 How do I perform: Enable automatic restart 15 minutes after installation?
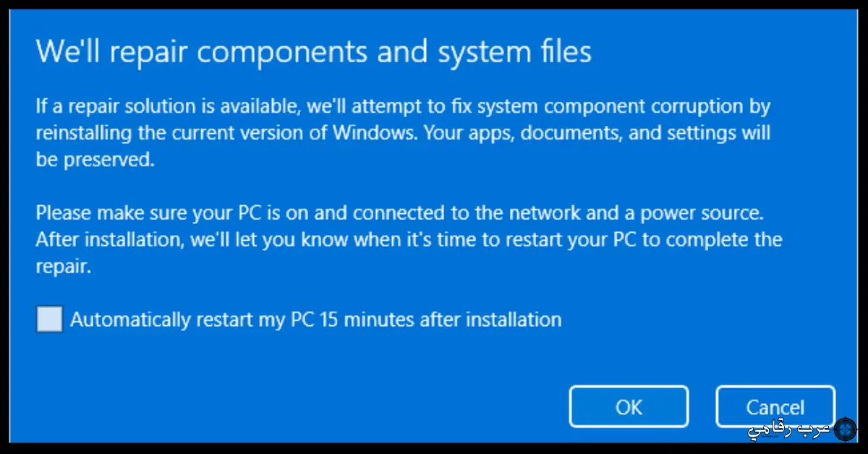click(x=48, y=319)
